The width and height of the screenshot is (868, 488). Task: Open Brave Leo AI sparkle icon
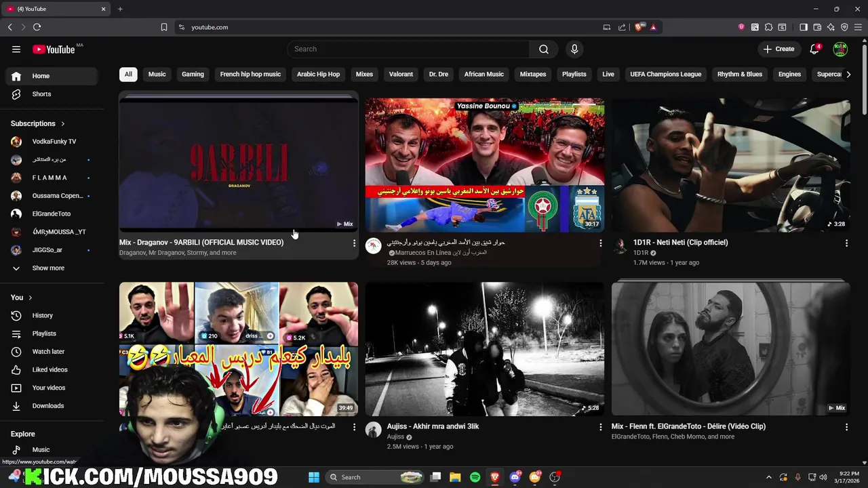(831, 27)
